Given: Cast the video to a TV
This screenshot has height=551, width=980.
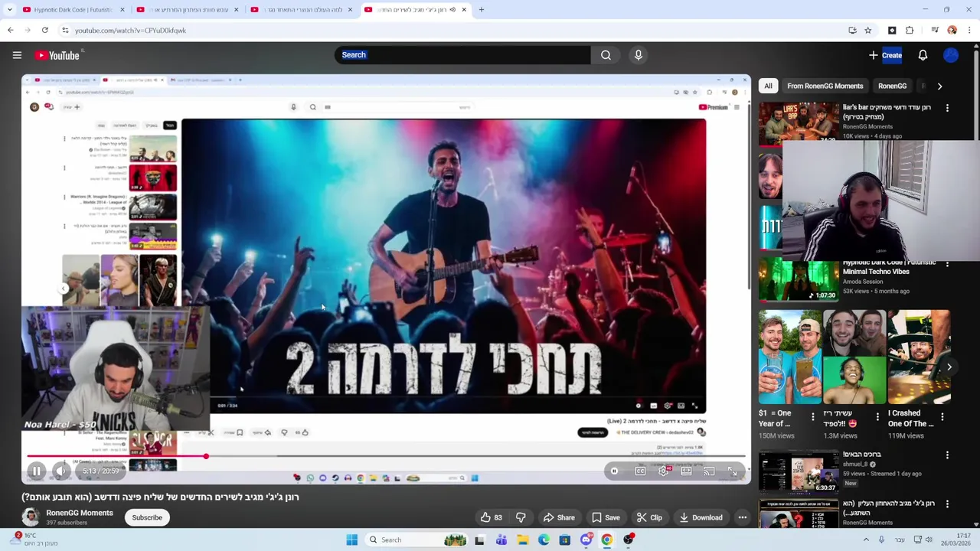Looking at the screenshot, I should 709,471.
